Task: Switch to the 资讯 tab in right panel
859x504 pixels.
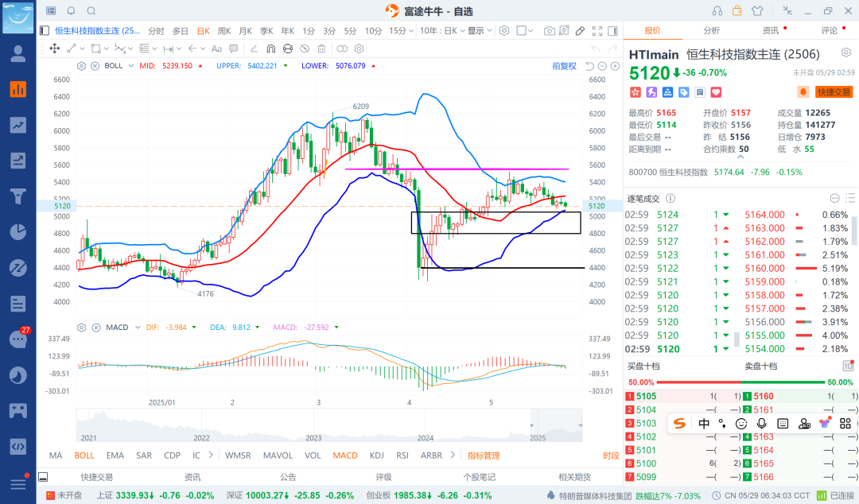Action: pyautogui.click(x=770, y=31)
